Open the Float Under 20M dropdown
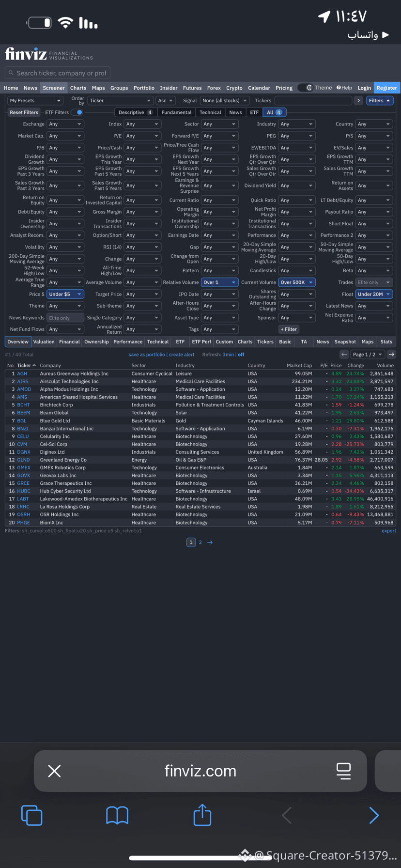 point(374,294)
